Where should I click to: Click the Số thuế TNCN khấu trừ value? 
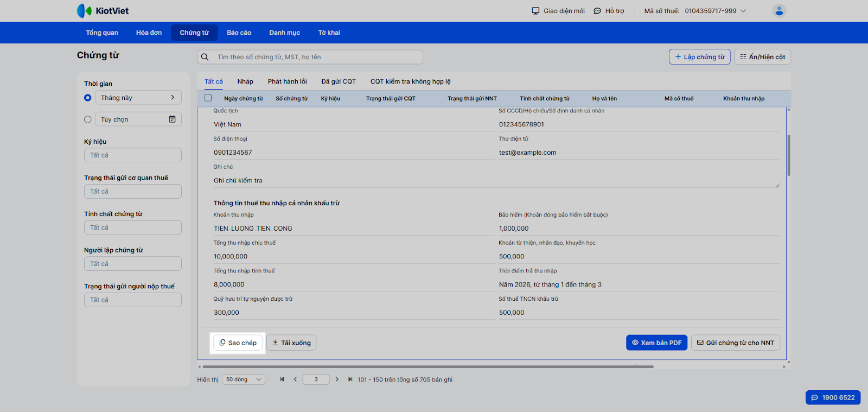point(639,313)
